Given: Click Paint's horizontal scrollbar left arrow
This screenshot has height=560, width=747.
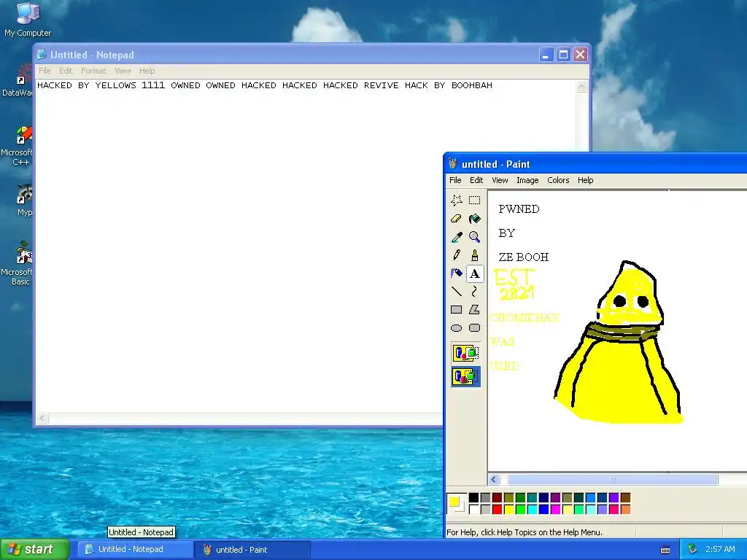Looking at the screenshot, I should click(494, 480).
